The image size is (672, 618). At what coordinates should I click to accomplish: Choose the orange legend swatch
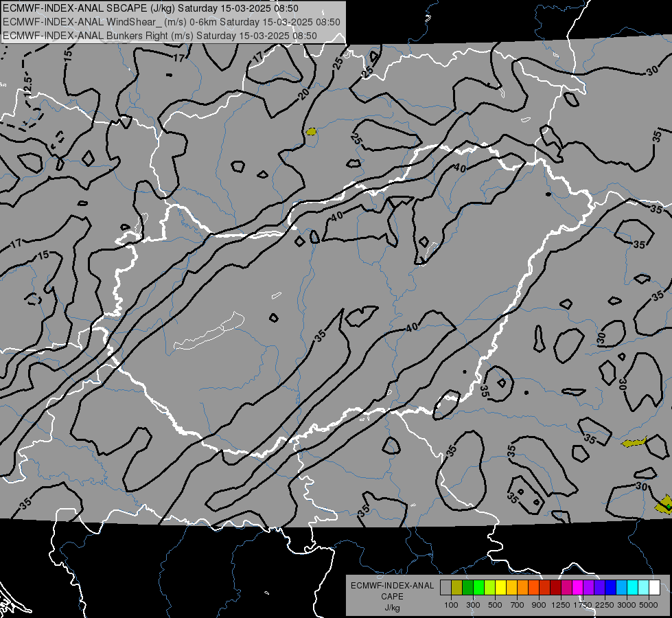coord(523,588)
